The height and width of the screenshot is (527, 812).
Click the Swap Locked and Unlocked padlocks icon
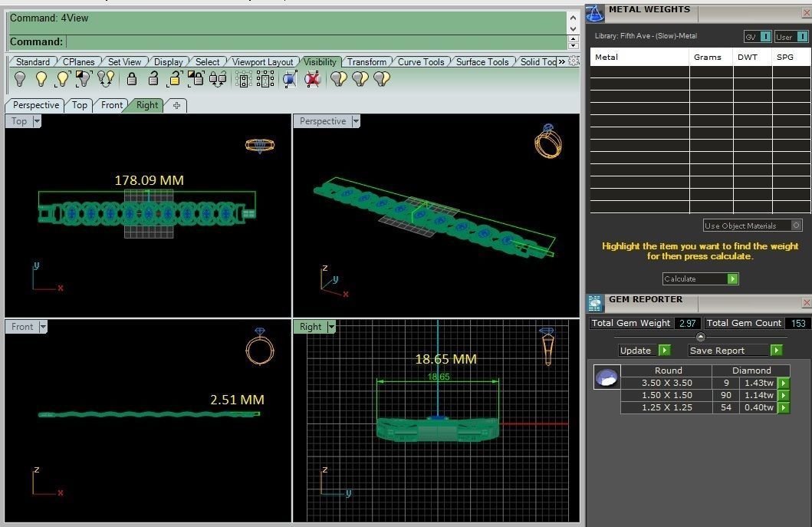point(218,79)
